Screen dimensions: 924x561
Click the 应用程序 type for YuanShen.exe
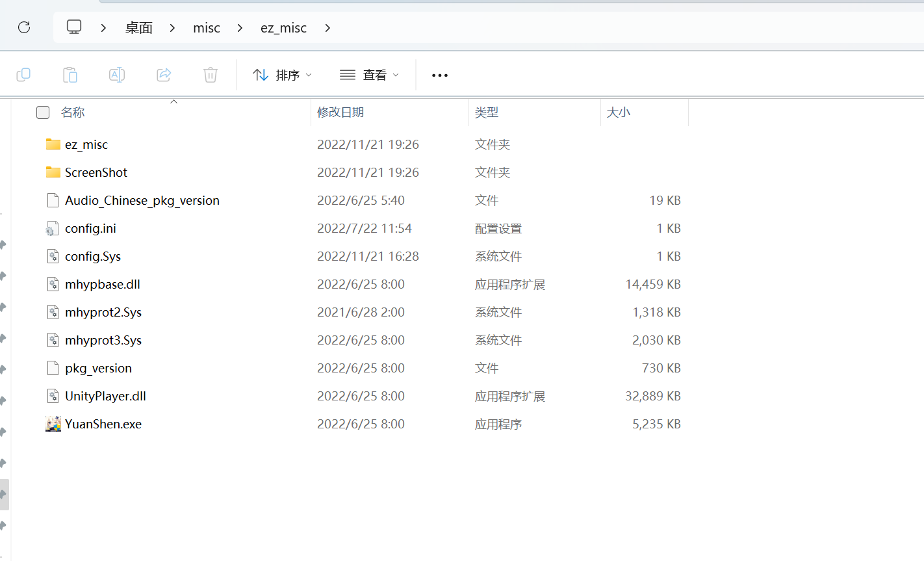(x=498, y=424)
